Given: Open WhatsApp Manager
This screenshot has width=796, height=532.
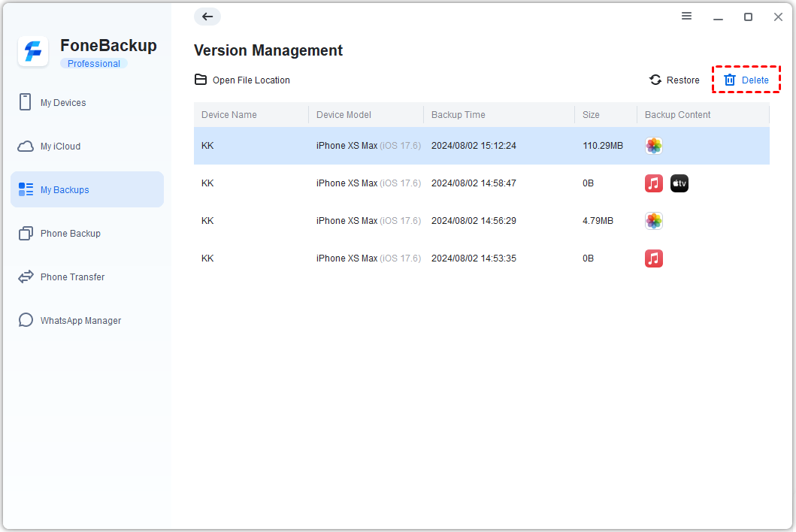Looking at the screenshot, I should pos(86,320).
